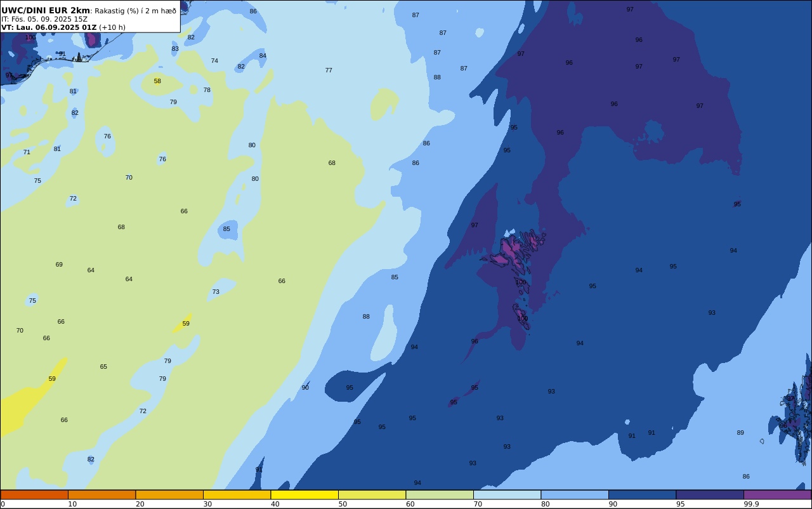Click the title text 'UWC/DINI EUR 2km'

click(x=46, y=11)
